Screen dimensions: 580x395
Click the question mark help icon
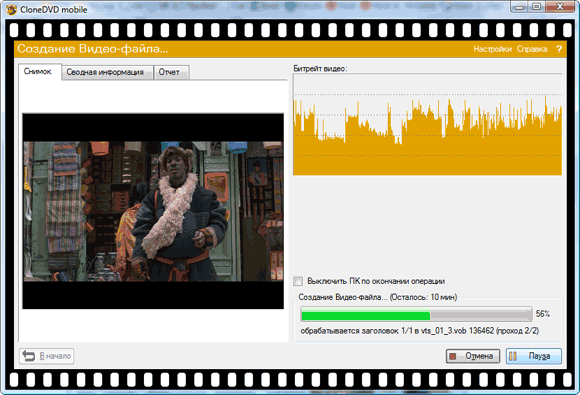click(559, 49)
